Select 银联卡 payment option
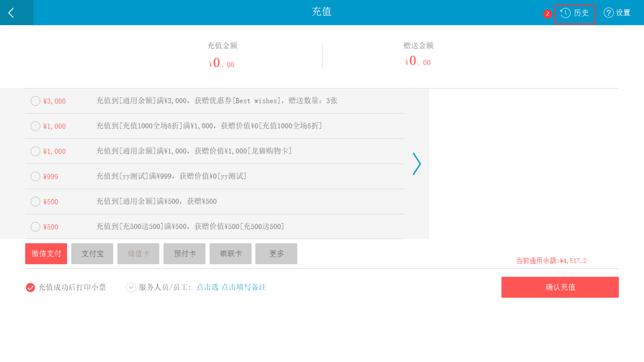The height and width of the screenshot is (362, 644). tap(230, 254)
